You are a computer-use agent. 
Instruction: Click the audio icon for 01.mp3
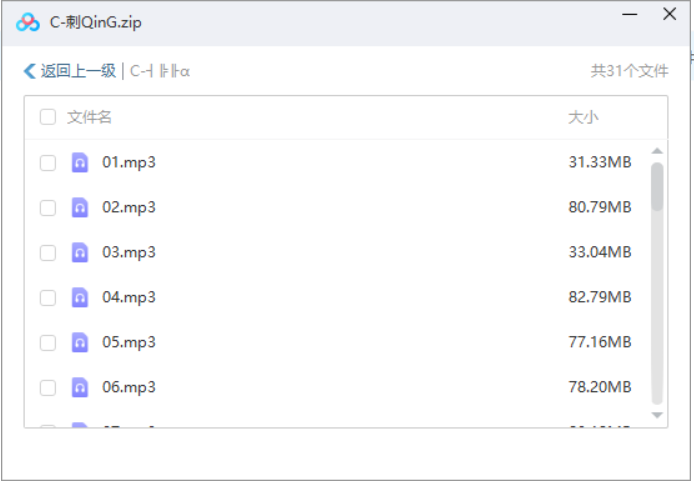tap(80, 163)
